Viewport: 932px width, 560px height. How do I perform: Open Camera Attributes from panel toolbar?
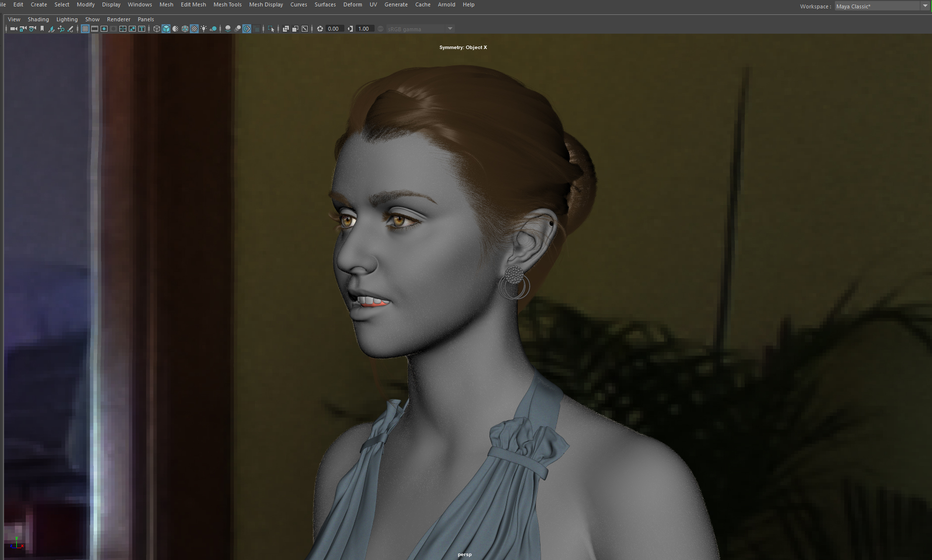[x=33, y=29]
